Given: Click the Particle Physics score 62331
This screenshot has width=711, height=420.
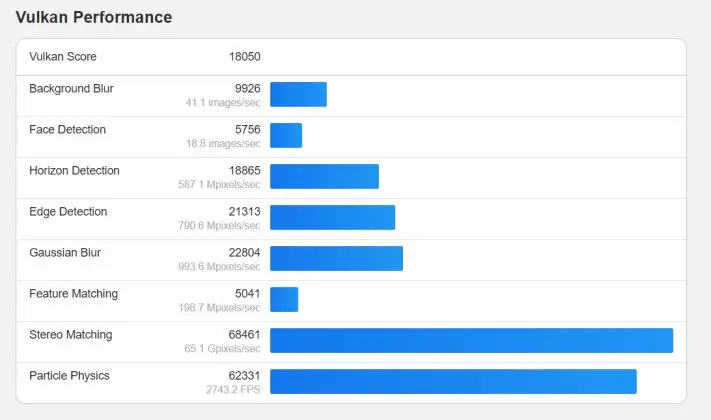Looking at the screenshot, I should [245, 376].
